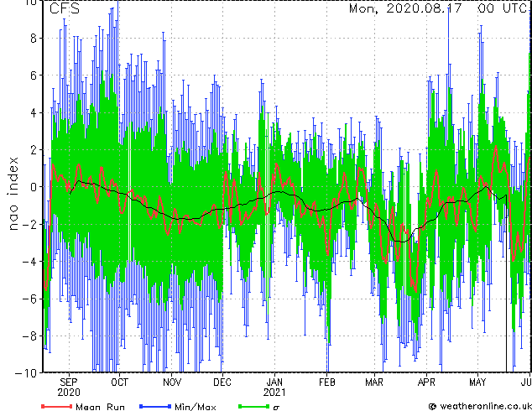Click the 'Mon, 2020.08.17 00 UTC' date text
The height and width of the screenshot is (411, 532).
pyautogui.click(x=438, y=8)
